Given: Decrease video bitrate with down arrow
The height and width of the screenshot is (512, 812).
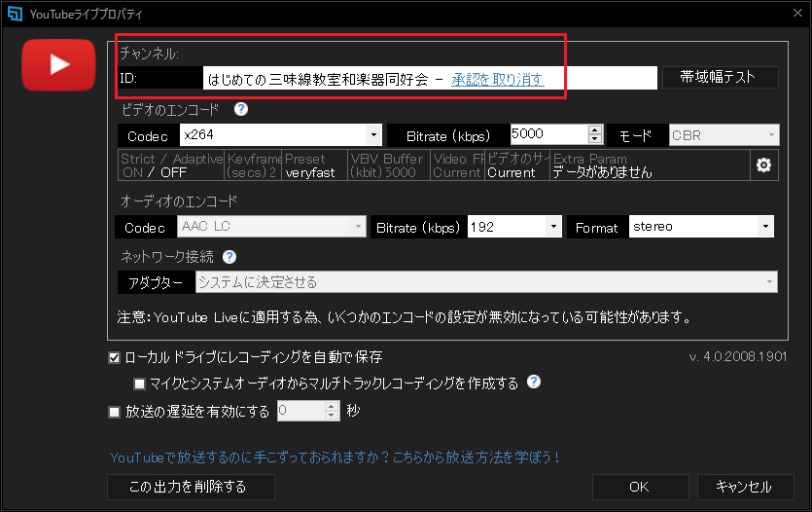Looking at the screenshot, I should pos(595,139).
